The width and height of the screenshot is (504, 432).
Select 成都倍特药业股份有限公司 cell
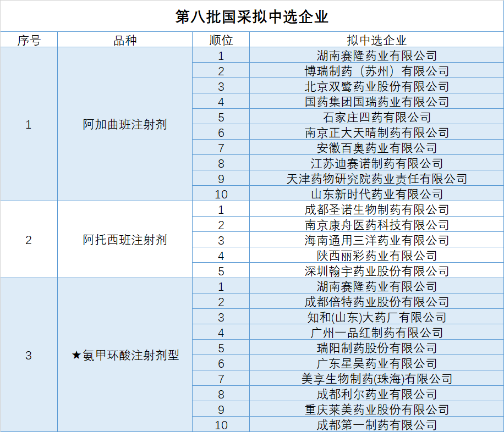pos(376,302)
